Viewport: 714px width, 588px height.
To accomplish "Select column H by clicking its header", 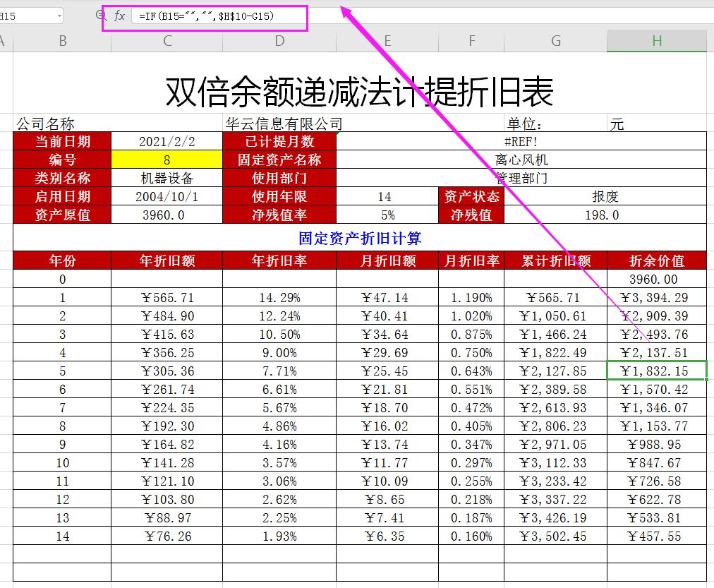I will pos(656,41).
